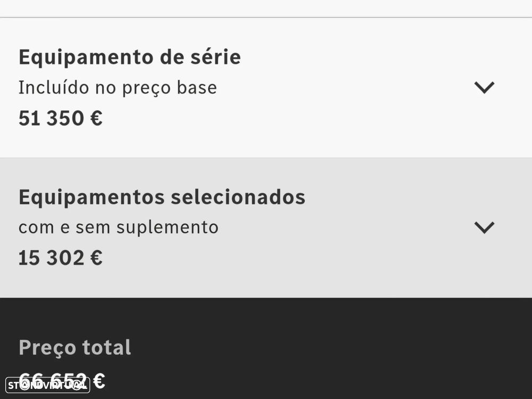
Task: Click the Equipamento de série heading
Action: [129, 57]
